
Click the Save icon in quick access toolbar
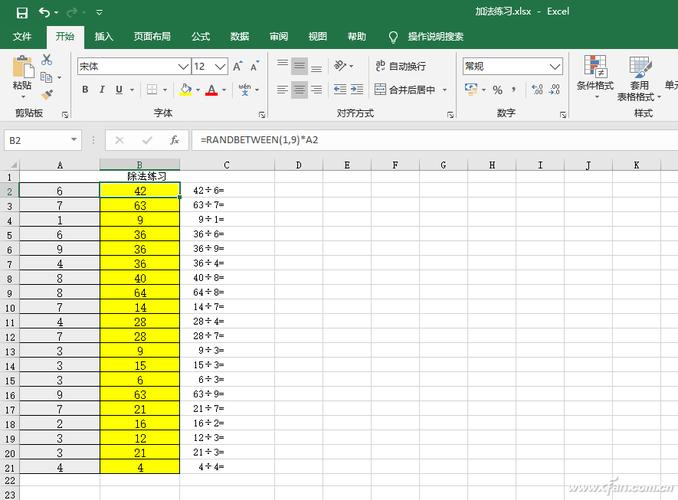pyautogui.click(x=22, y=13)
